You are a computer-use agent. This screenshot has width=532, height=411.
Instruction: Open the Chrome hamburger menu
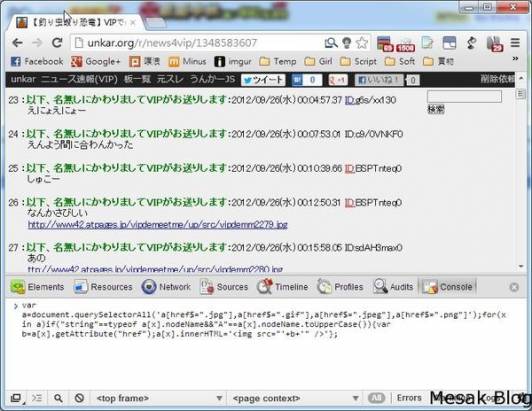coord(515,43)
